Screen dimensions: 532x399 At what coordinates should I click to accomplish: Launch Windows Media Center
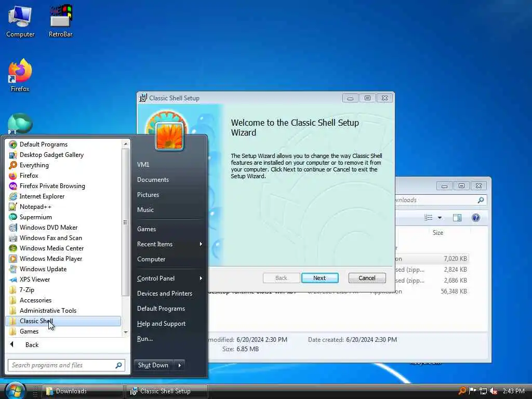[x=51, y=248]
